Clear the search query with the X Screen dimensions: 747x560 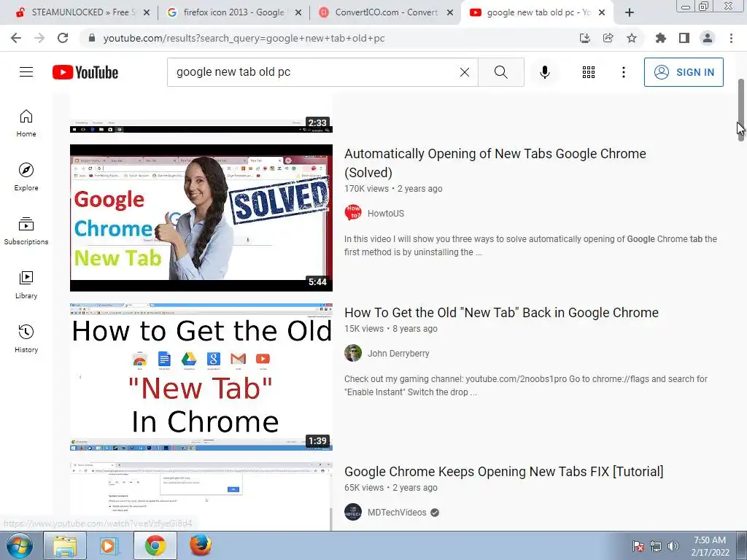pos(465,72)
